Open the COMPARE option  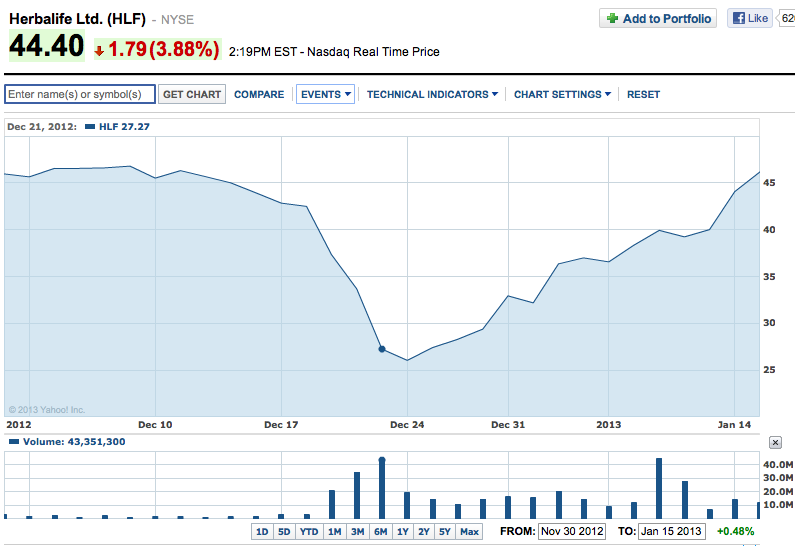(x=259, y=94)
